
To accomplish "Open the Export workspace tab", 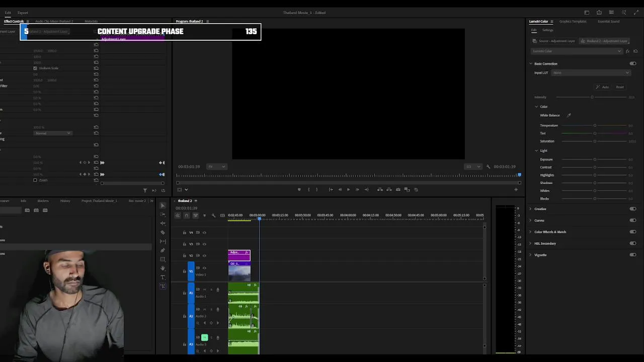I will tap(23, 13).
